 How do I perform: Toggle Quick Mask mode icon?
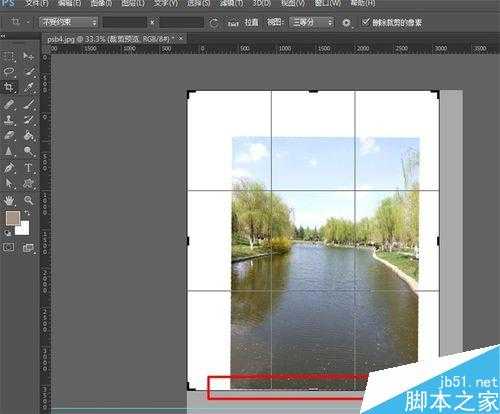[8, 247]
